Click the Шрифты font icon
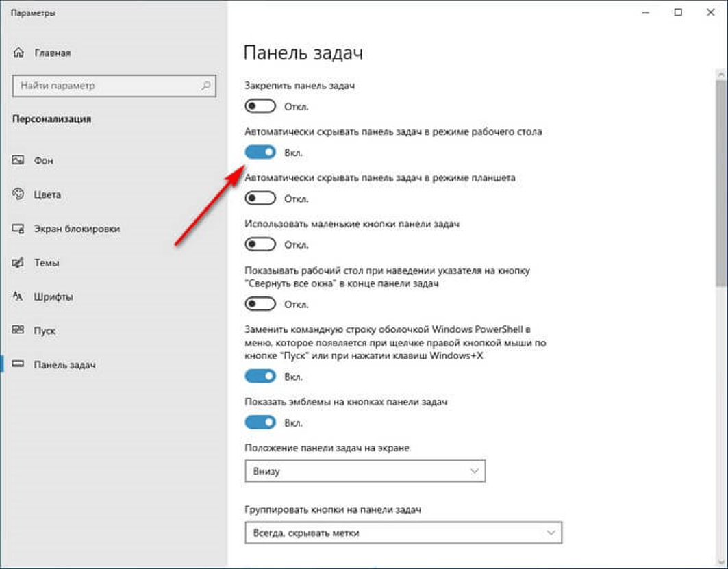Screen dimensions: 728x569 18,296
